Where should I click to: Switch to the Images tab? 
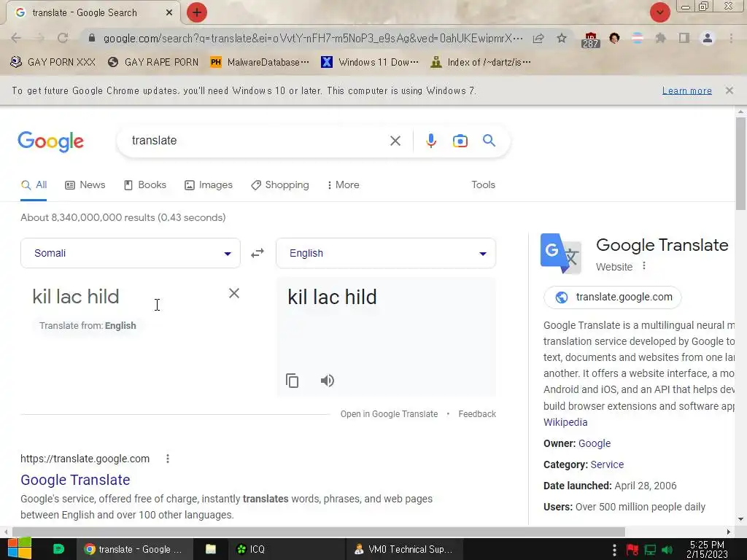(x=209, y=184)
